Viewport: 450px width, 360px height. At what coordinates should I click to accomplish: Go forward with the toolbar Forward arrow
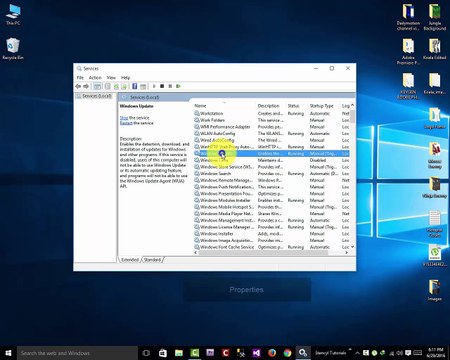click(86, 86)
